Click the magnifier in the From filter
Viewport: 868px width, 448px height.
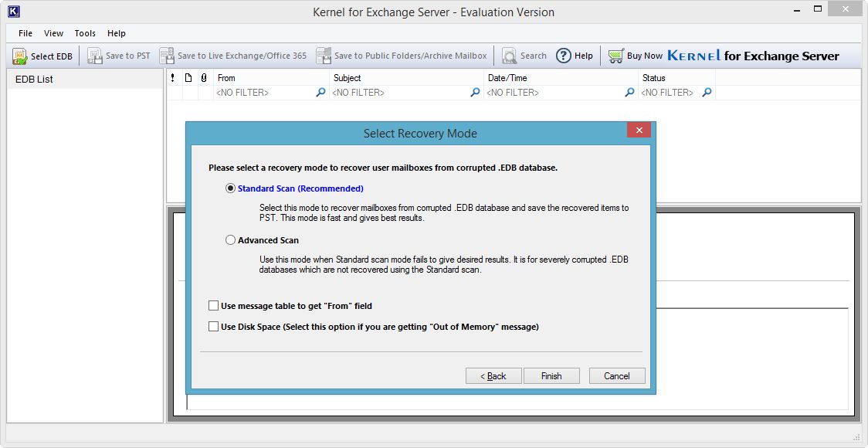[320, 93]
